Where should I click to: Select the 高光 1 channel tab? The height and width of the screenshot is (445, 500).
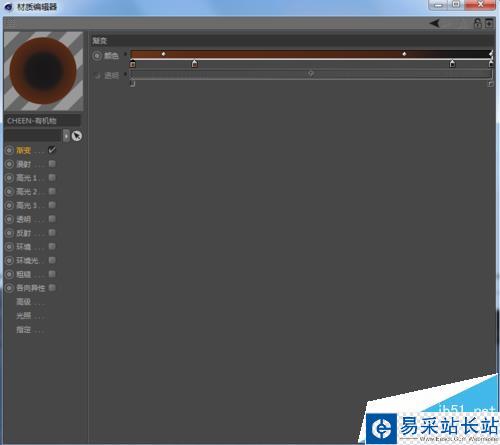pos(27,178)
